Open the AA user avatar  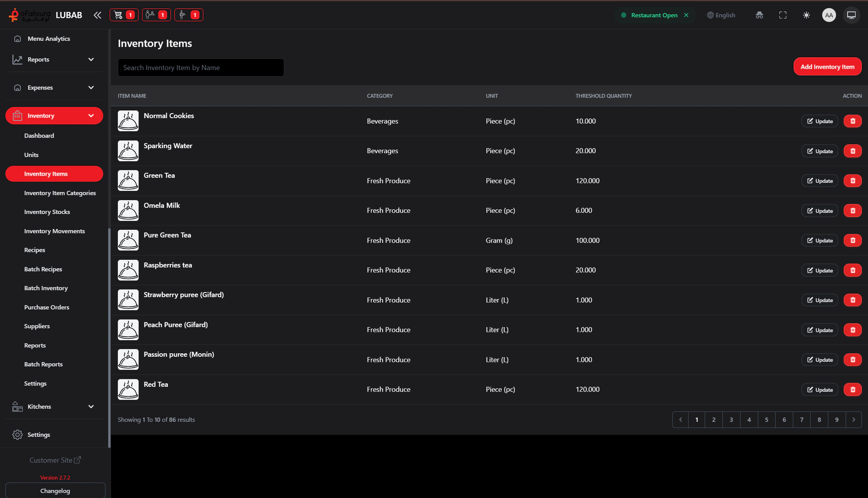click(829, 15)
